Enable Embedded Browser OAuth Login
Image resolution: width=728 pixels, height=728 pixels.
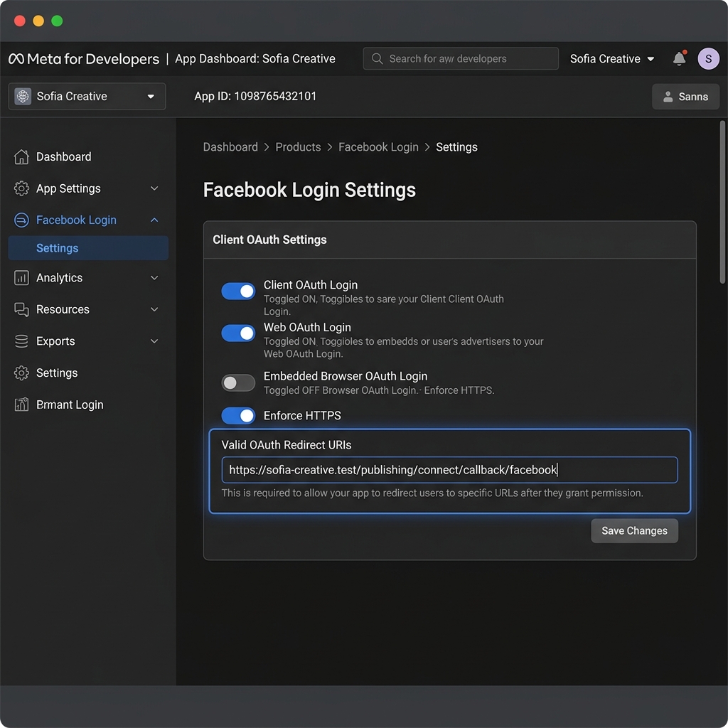click(x=238, y=382)
